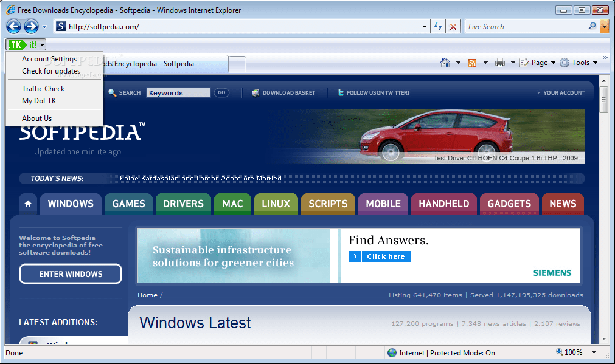Click the ENTER WINDOWS button
The width and height of the screenshot is (615, 364).
(71, 274)
